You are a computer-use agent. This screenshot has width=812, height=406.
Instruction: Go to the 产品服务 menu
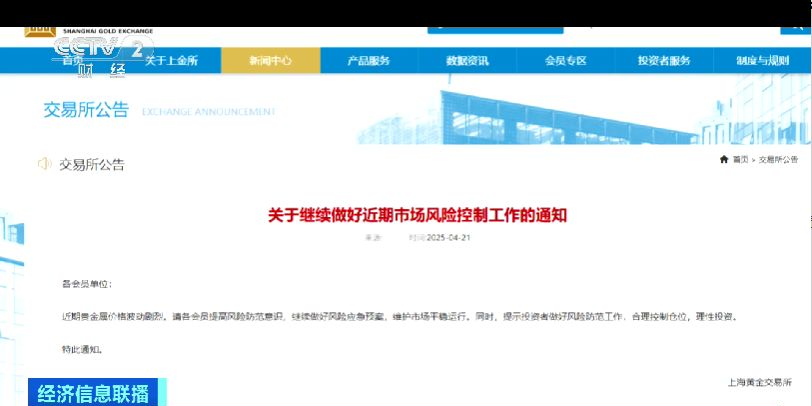coord(368,61)
